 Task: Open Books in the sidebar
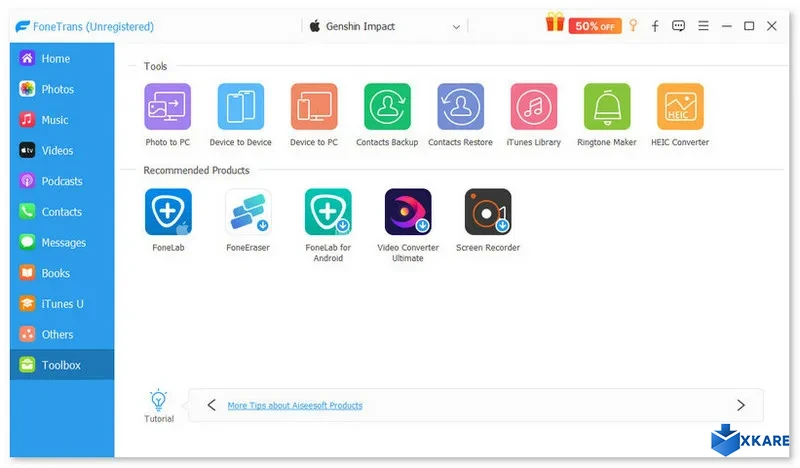pyautogui.click(x=62, y=273)
